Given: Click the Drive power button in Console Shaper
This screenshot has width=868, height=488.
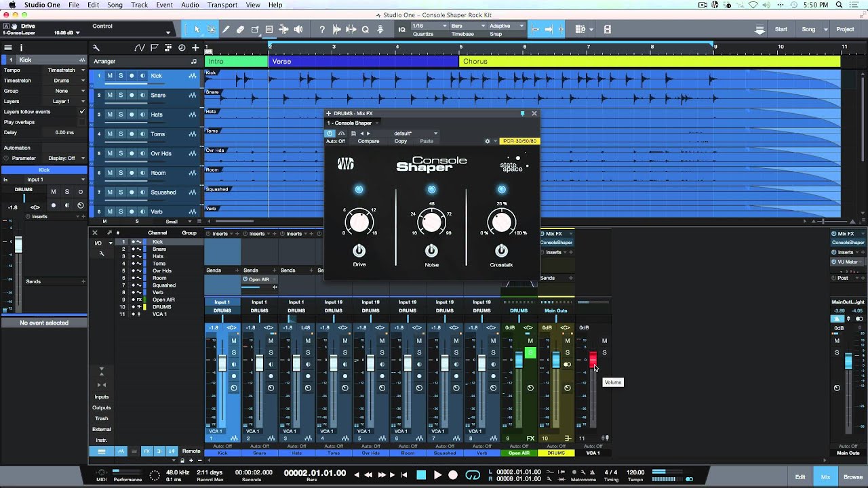Looking at the screenshot, I should click(359, 251).
